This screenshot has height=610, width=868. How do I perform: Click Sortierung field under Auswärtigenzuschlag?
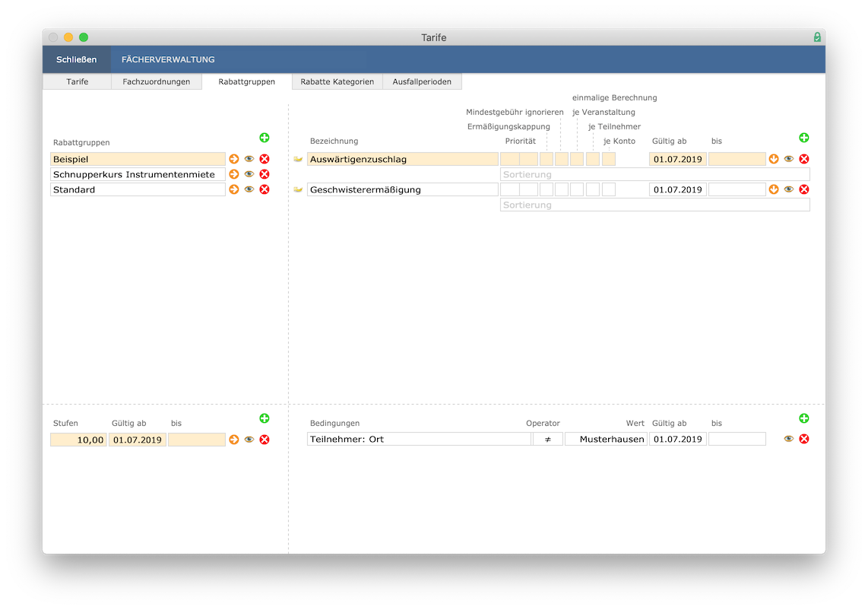pyautogui.click(x=655, y=174)
